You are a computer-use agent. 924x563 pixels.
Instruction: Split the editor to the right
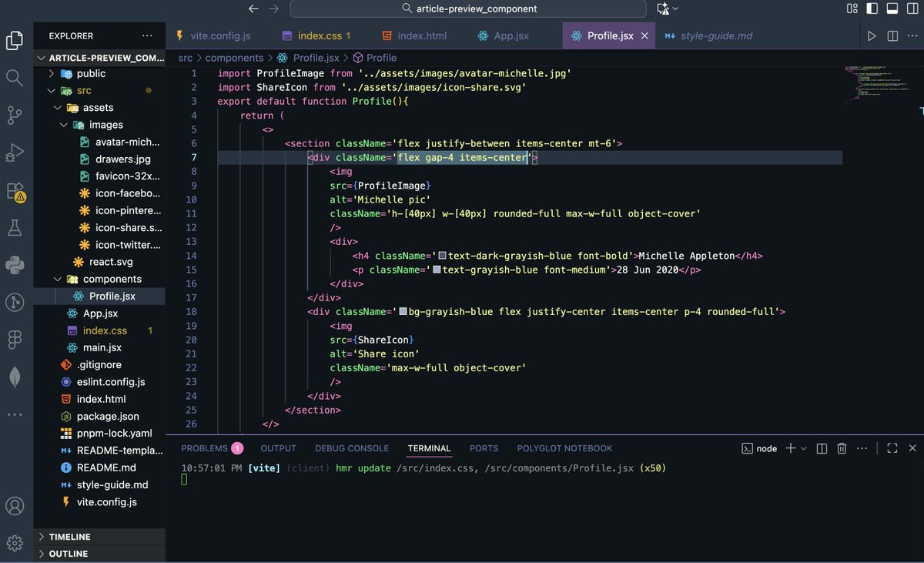click(892, 36)
